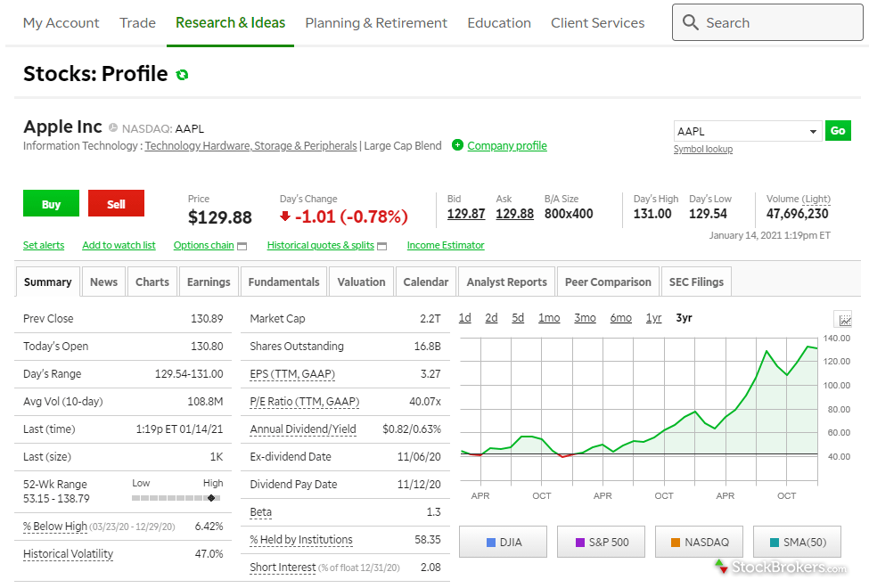Click the clock icon next to Apple Inc
Viewport: 869px width, 588px height.
point(113,127)
